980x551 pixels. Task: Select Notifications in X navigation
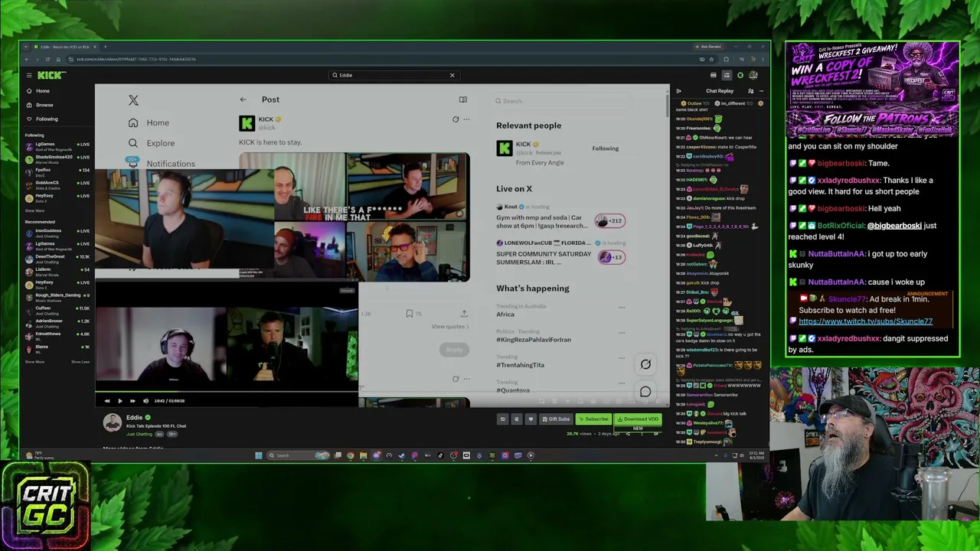162,163
